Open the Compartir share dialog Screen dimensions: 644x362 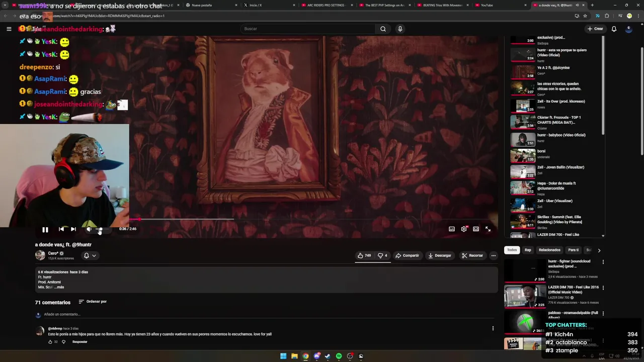coord(408,255)
